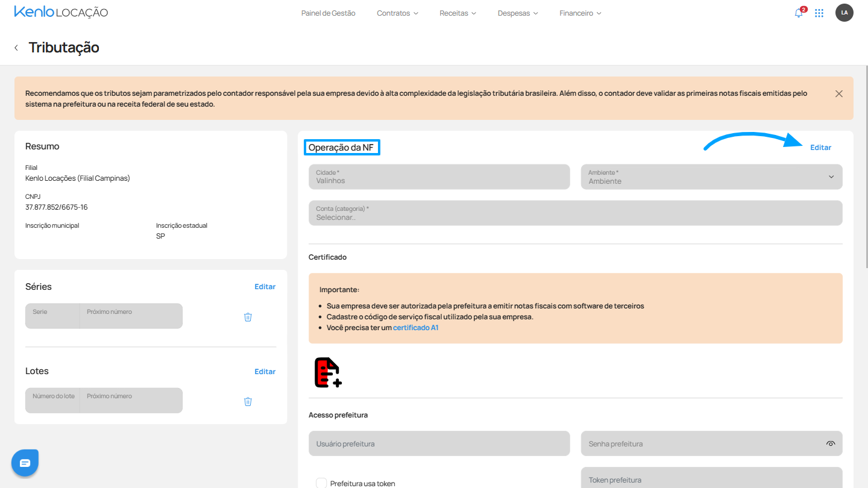Image resolution: width=868 pixels, height=488 pixels.
Task: Edit the Operação da NF section
Action: click(x=820, y=148)
